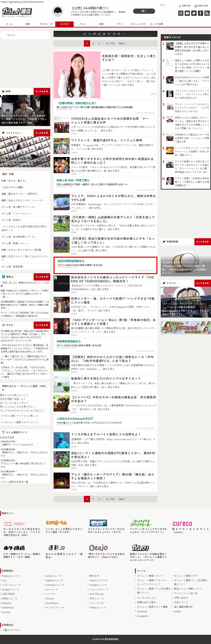Click the ガジェット通信 site logo

point(17,11)
